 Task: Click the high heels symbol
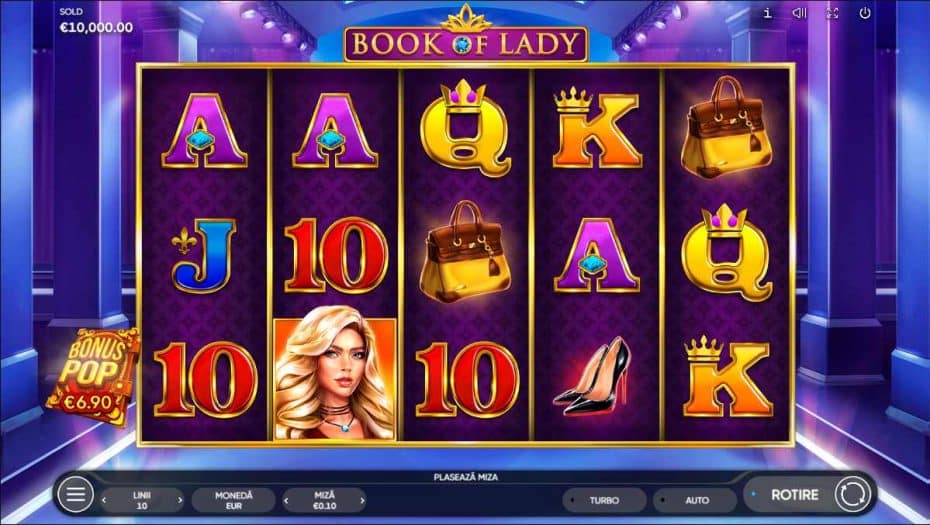(593, 376)
